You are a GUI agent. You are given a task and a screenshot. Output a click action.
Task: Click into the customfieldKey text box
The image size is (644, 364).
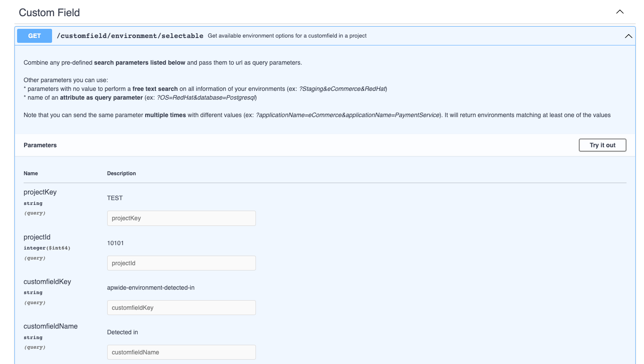pyautogui.click(x=181, y=308)
